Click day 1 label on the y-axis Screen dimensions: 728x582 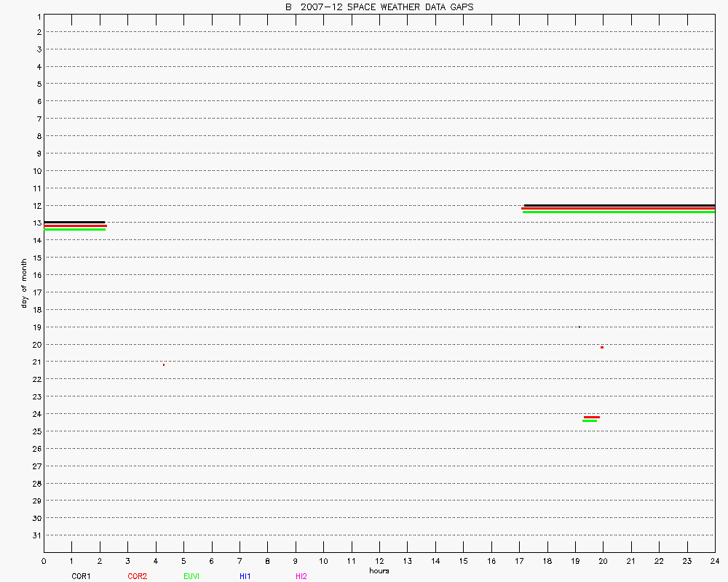coord(37,15)
